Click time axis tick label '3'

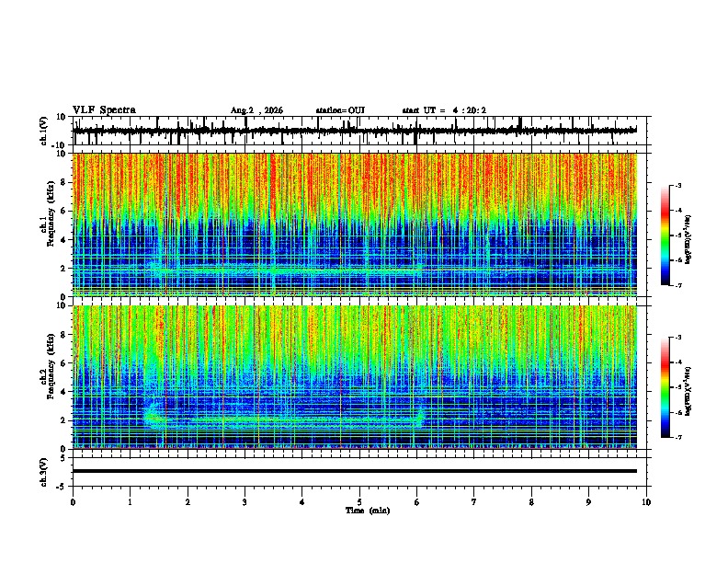tap(245, 502)
